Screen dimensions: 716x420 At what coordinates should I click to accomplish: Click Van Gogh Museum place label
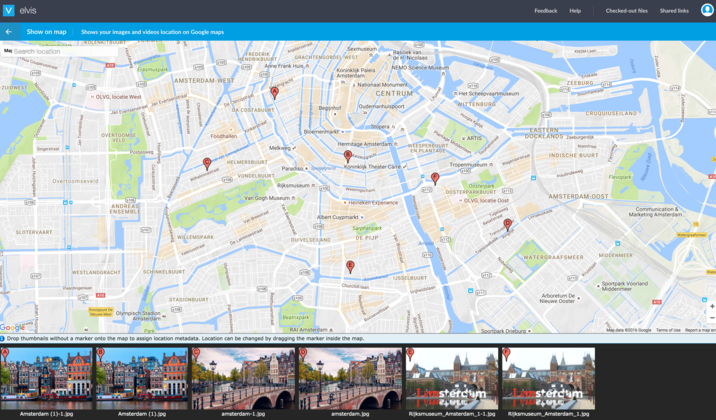[x=267, y=198]
